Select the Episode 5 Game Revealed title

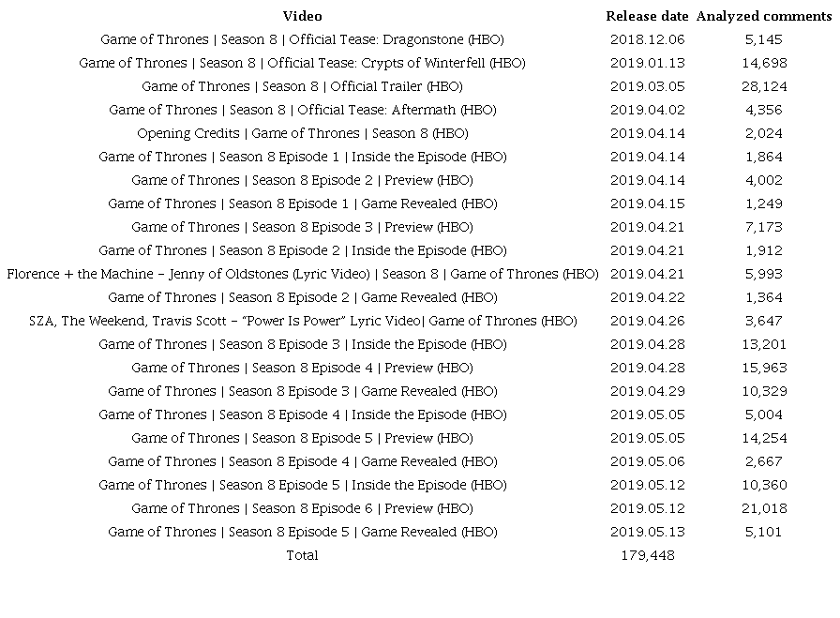coord(302,532)
